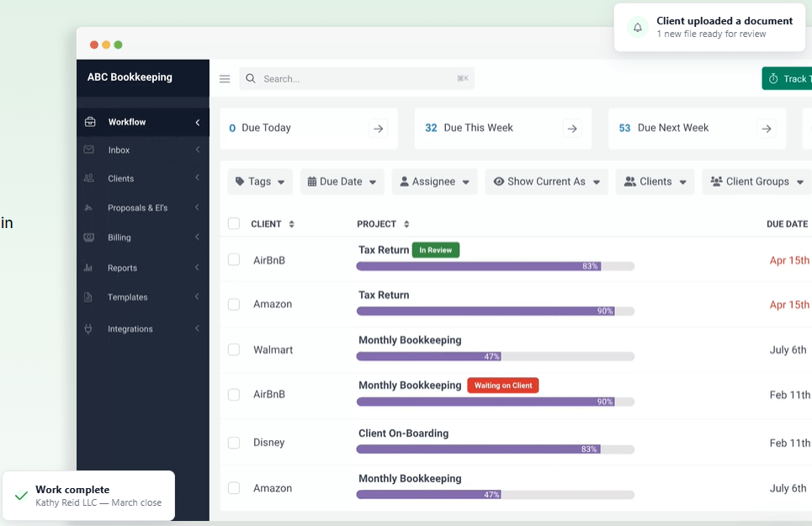Viewport: 812px width, 526px height.
Task: Open Proposals & EI's in sidebar
Action: pyautogui.click(x=143, y=208)
